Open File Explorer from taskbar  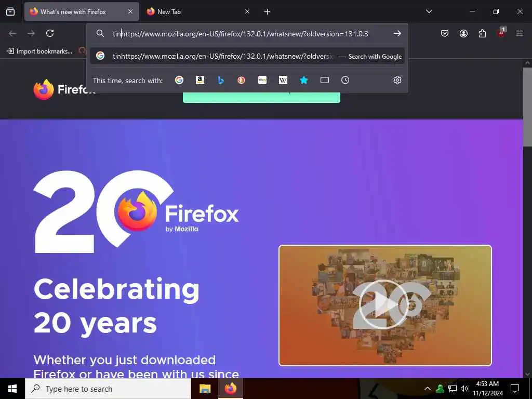(x=205, y=389)
